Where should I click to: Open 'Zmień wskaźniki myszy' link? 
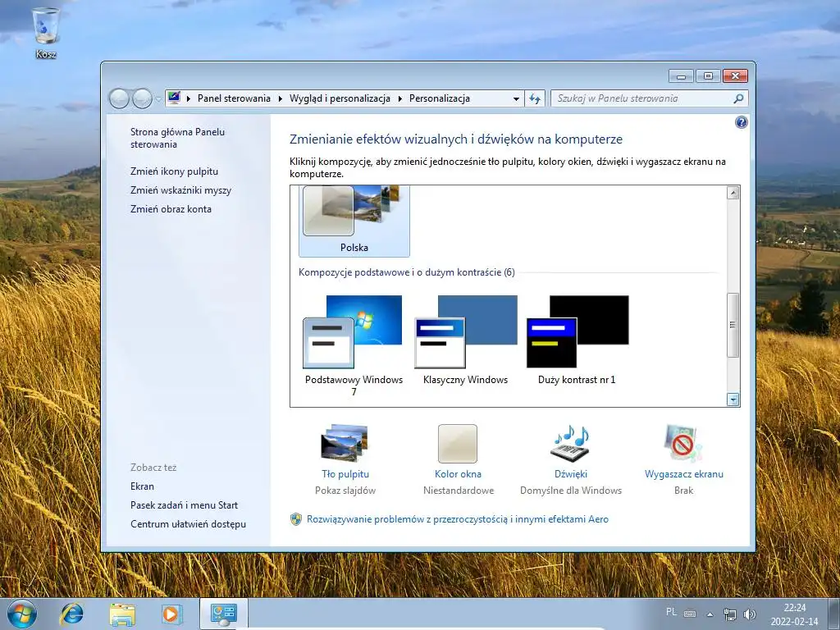pos(180,190)
